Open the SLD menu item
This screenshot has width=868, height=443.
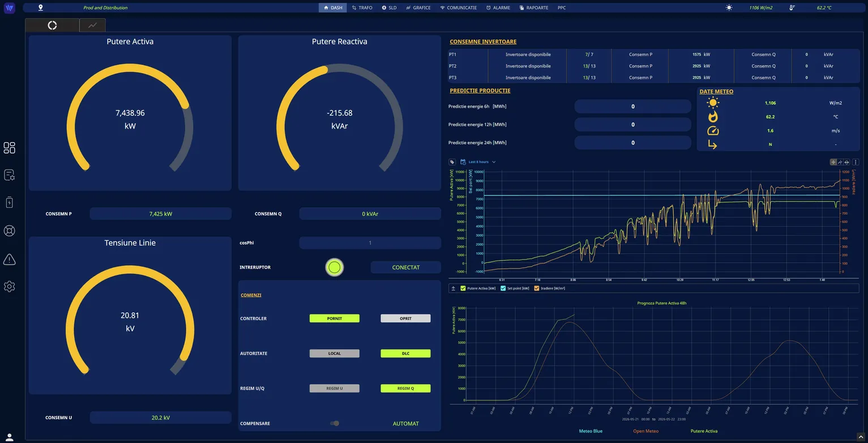tap(390, 8)
